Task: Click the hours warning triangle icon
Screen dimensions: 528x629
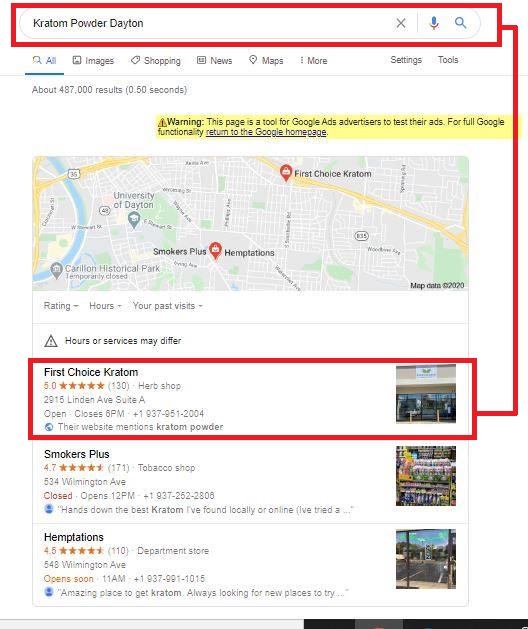Action: click(51, 341)
